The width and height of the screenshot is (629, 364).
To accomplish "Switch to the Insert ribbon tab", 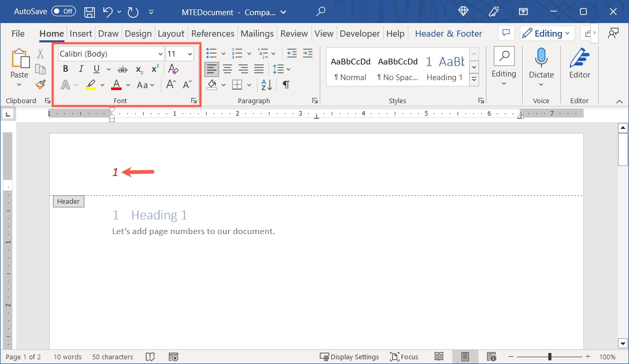I will click(x=81, y=33).
